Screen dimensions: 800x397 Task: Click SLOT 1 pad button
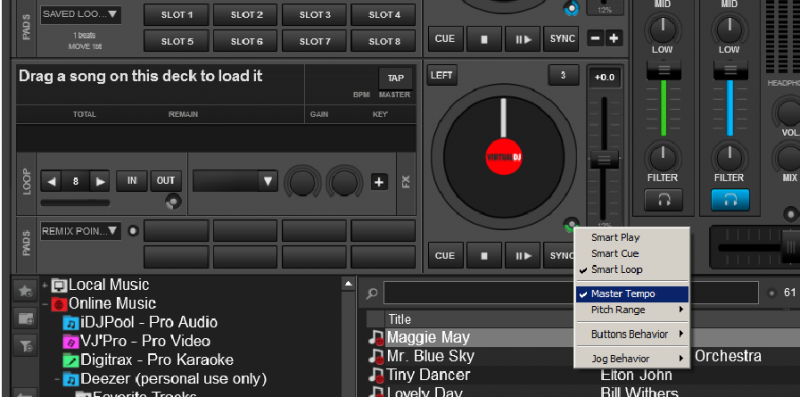(177, 15)
